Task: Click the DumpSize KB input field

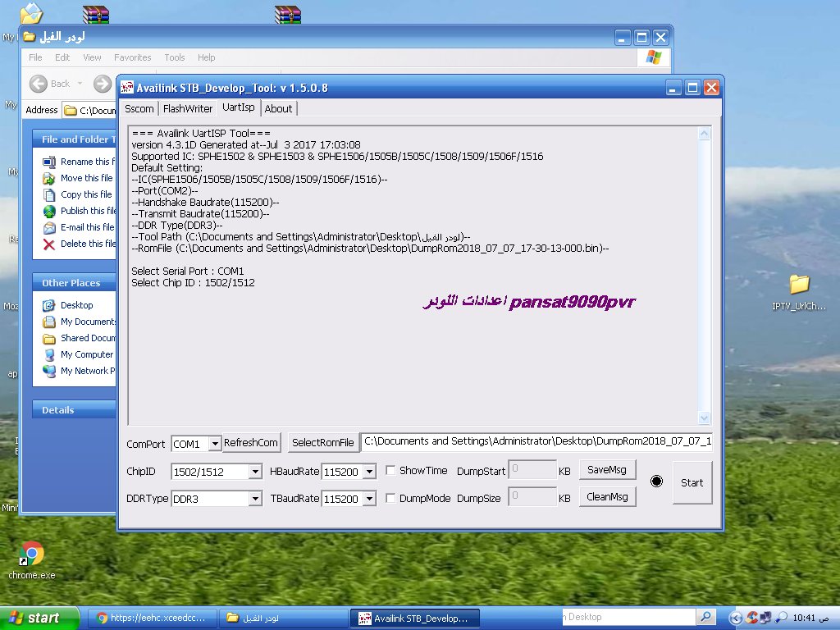Action: click(532, 497)
